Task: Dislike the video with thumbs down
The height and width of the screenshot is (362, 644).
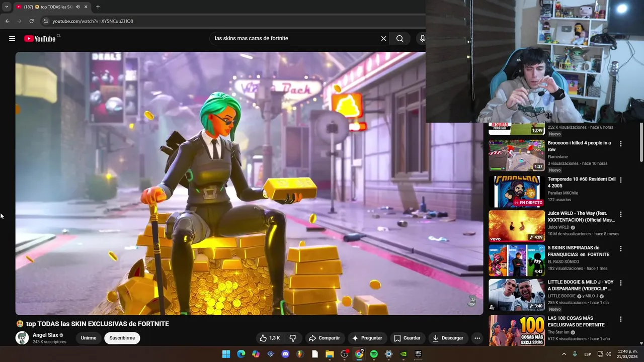Action: (x=293, y=338)
